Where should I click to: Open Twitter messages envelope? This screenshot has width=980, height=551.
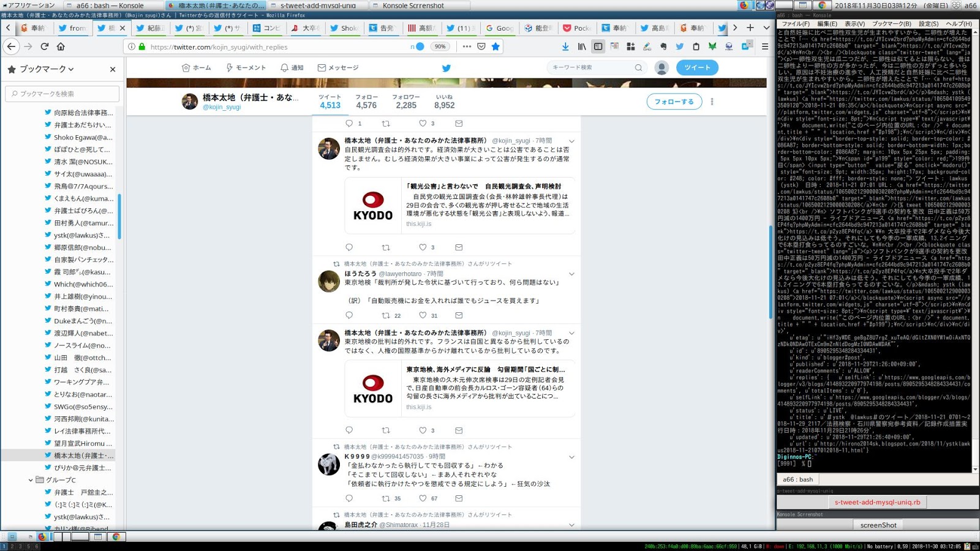point(337,68)
